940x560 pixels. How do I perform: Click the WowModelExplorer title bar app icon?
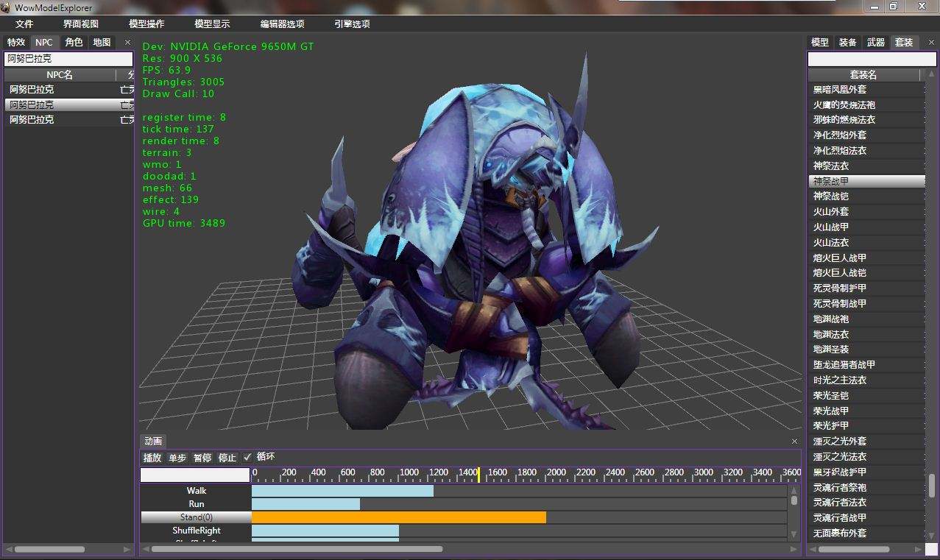[6, 7]
